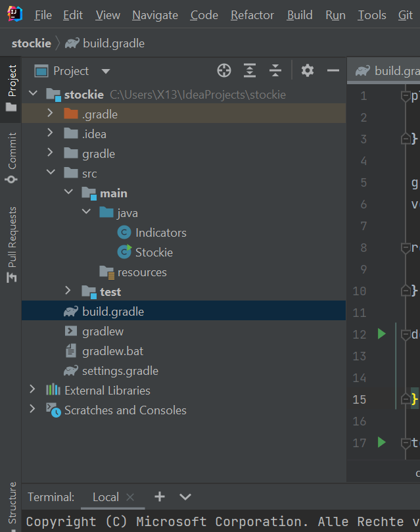Open the Project panel options gear
420x532 pixels.
click(307, 70)
